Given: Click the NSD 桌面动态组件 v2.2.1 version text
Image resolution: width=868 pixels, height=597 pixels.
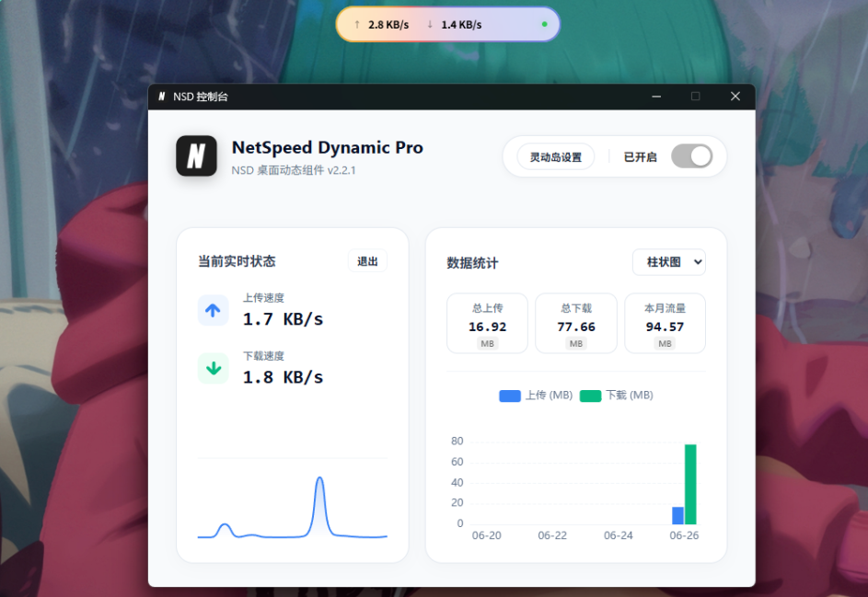Looking at the screenshot, I should [x=294, y=170].
